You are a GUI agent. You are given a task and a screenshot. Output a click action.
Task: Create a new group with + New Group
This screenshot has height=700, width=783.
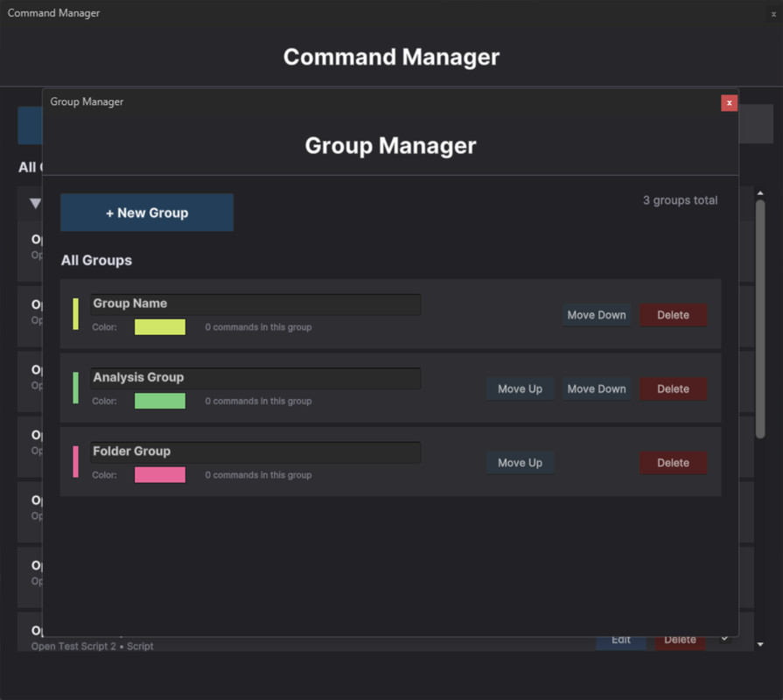146,212
